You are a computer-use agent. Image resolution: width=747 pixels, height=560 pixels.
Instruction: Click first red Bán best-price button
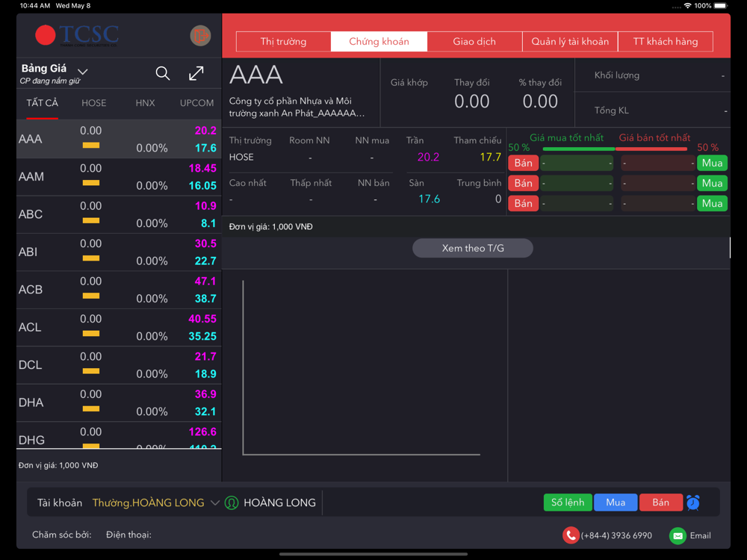[x=523, y=163]
